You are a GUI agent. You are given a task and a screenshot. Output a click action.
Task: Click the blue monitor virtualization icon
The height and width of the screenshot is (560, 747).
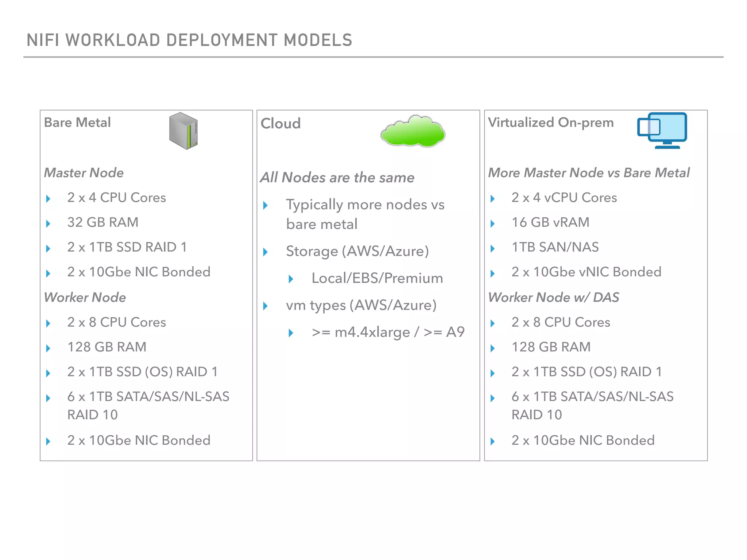[662, 130]
